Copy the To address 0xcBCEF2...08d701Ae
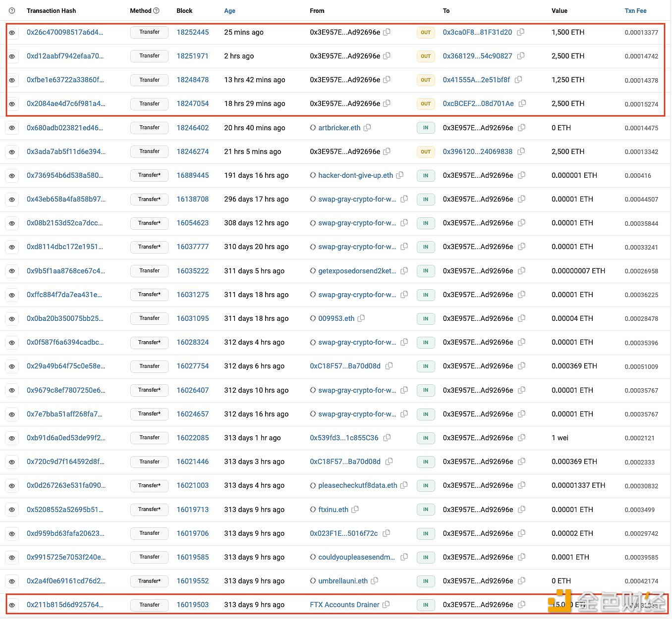 point(522,103)
